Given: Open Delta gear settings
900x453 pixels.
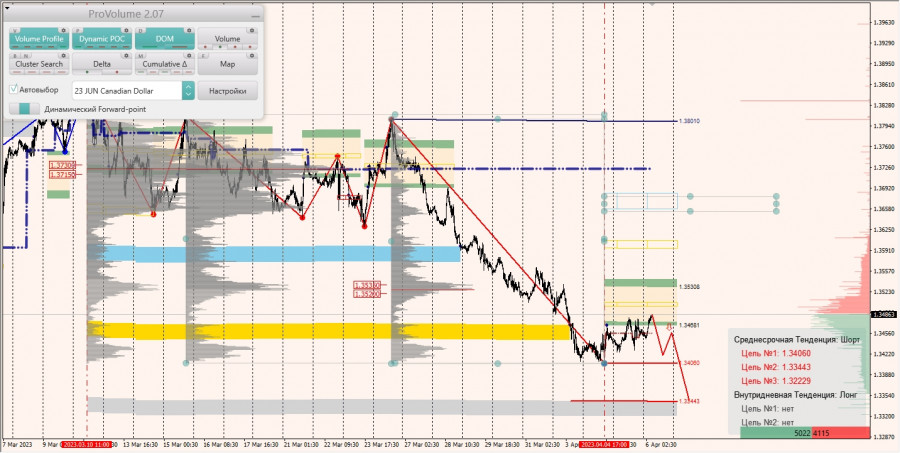Looking at the screenshot, I should (126, 56).
